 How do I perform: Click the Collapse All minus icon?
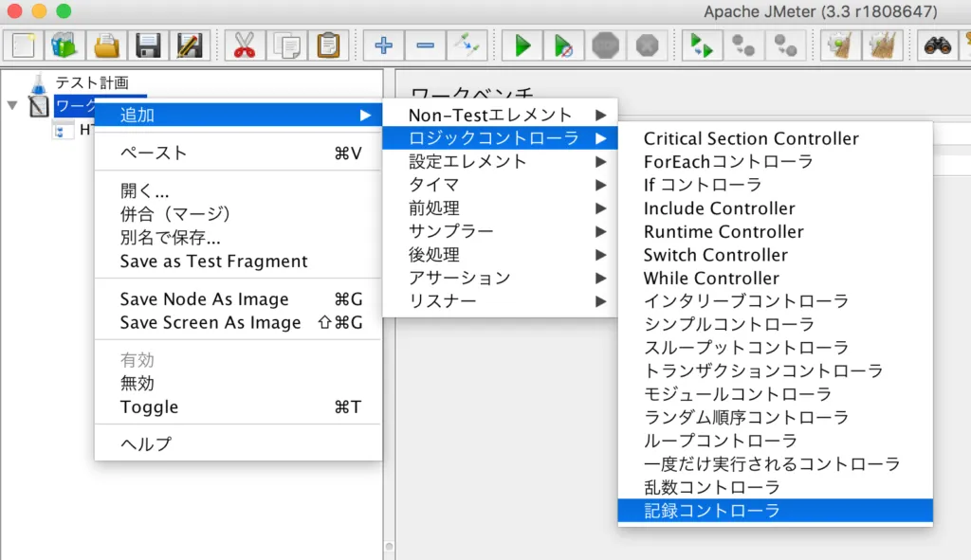click(425, 45)
